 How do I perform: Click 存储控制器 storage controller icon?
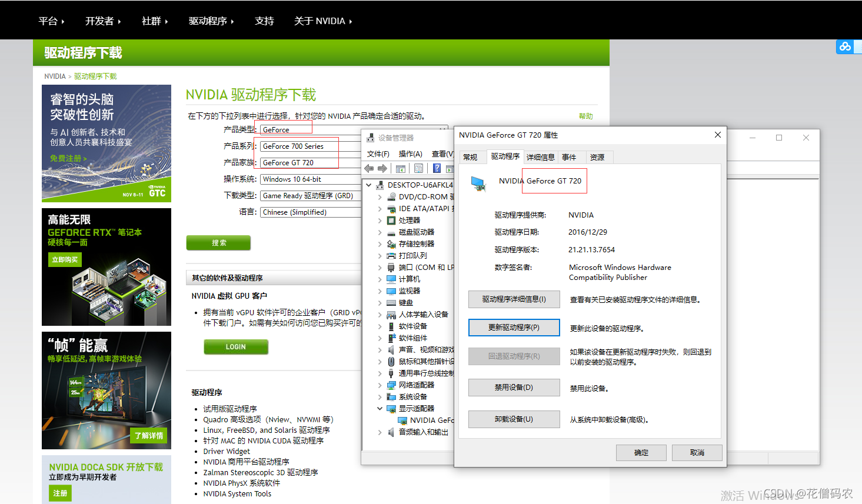tap(391, 243)
